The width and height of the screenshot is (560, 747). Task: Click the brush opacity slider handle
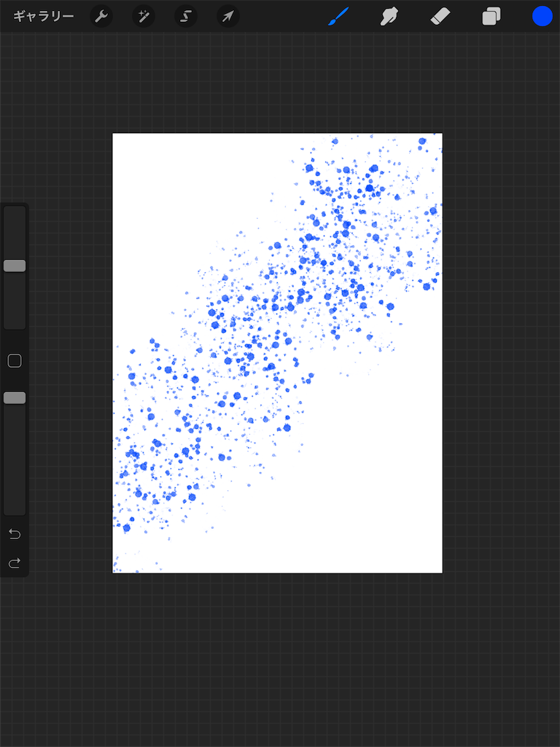pos(15,398)
